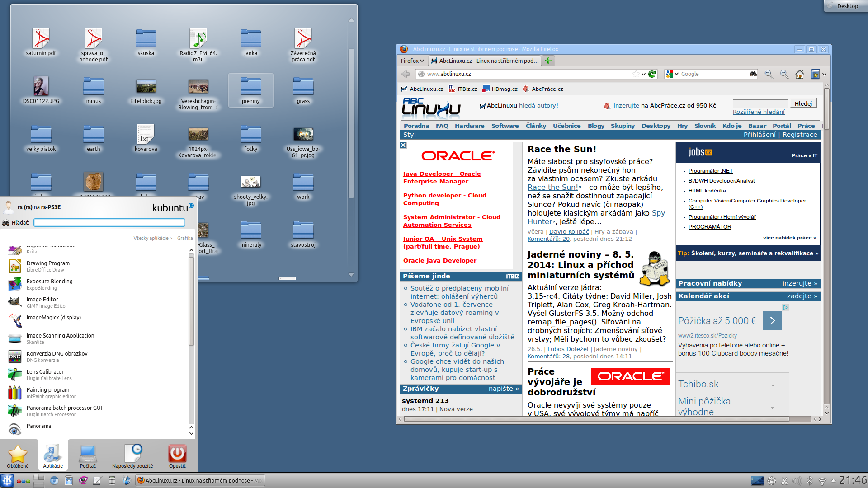Click the Firefox taskbar window entry
The width and height of the screenshot is (868, 488).
pos(200,480)
